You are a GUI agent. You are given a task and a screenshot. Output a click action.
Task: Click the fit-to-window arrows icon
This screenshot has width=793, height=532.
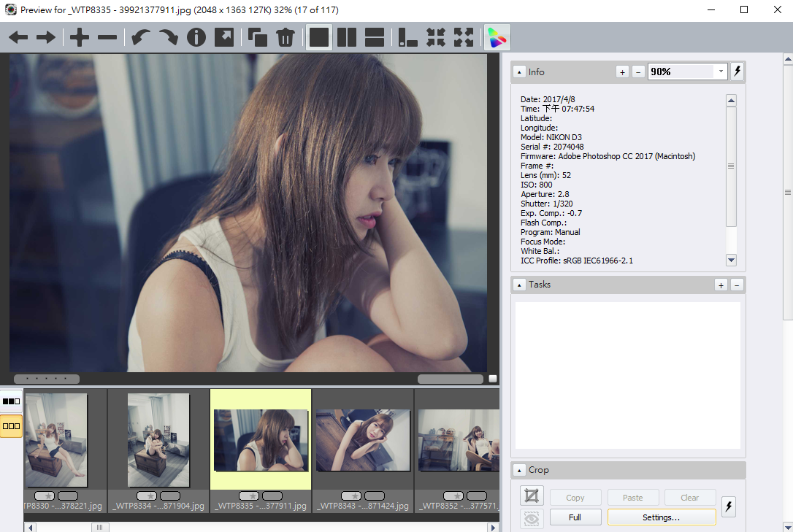coord(464,37)
